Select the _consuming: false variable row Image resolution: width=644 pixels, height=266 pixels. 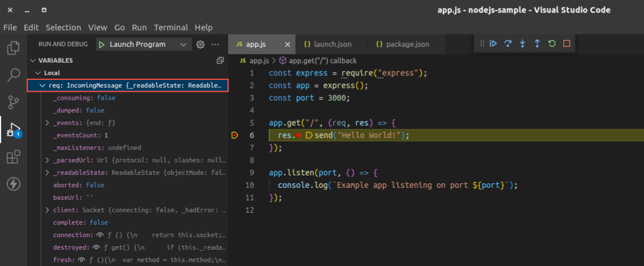point(128,98)
